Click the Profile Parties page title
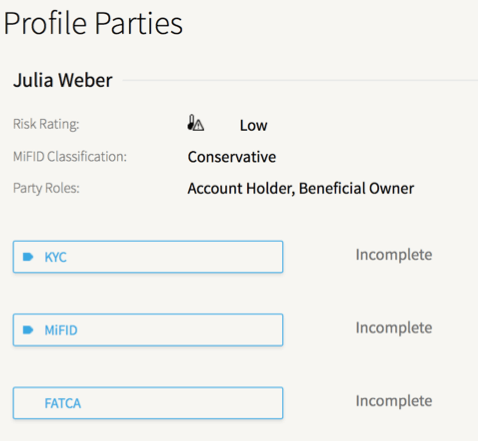Image resolution: width=478 pixels, height=441 pixels. 93,23
